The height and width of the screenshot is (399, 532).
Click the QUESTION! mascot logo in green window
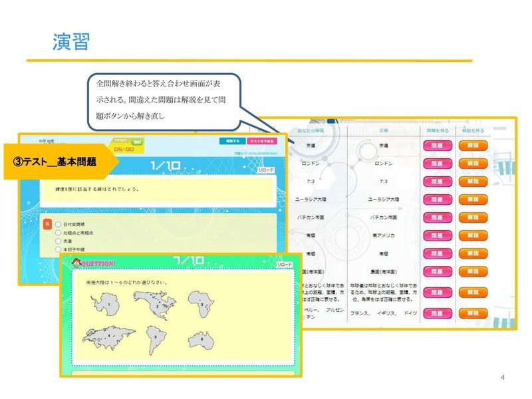click(x=94, y=263)
